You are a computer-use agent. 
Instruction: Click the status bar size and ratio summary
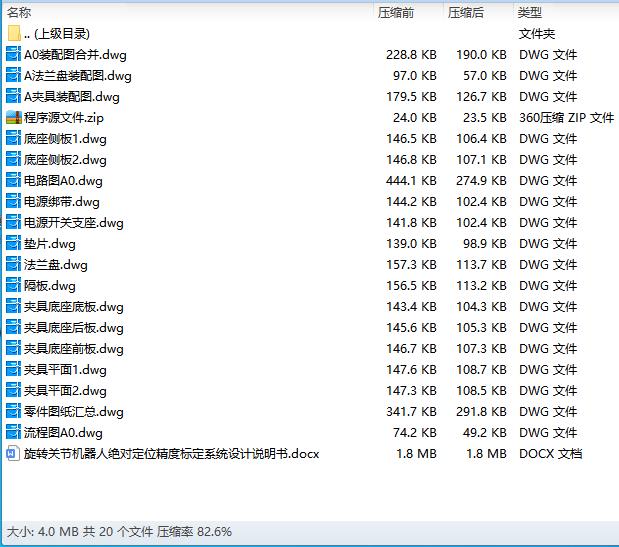[x=119, y=532]
